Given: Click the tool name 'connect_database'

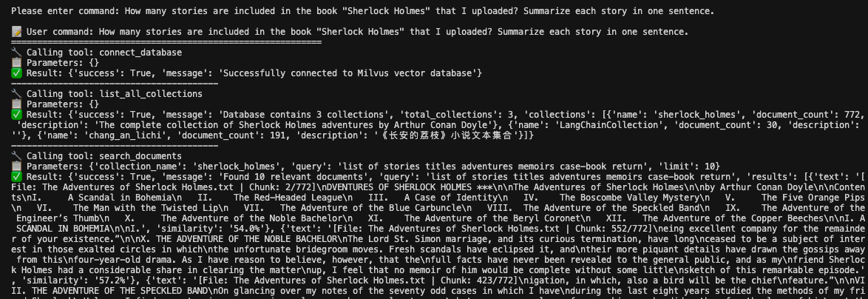Looking at the screenshot, I should (x=140, y=53).
